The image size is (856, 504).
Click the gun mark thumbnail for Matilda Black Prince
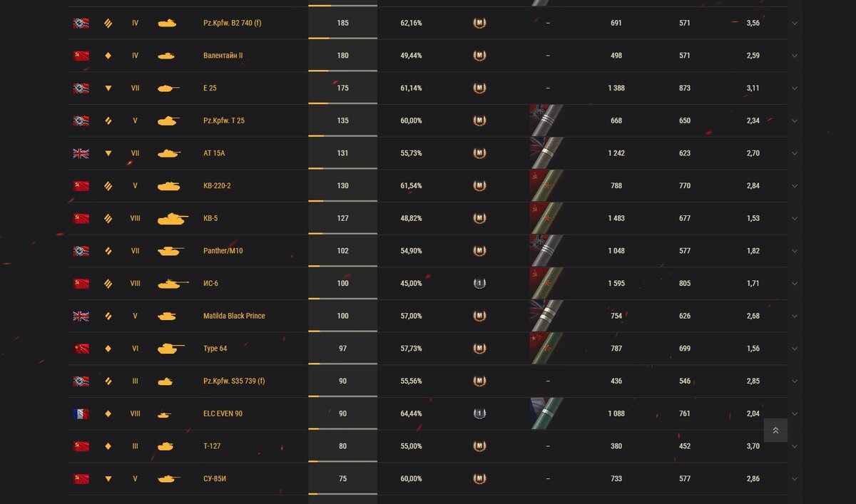click(x=546, y=316)
